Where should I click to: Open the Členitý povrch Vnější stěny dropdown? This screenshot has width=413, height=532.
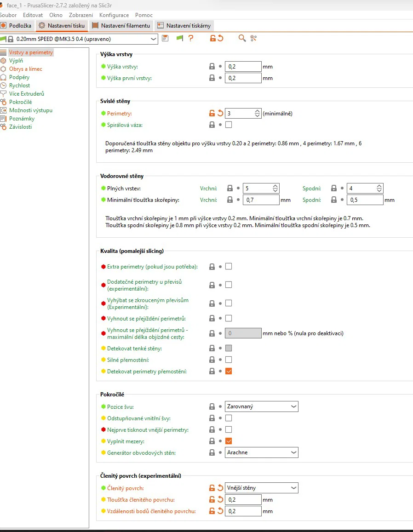pos(262,488)
